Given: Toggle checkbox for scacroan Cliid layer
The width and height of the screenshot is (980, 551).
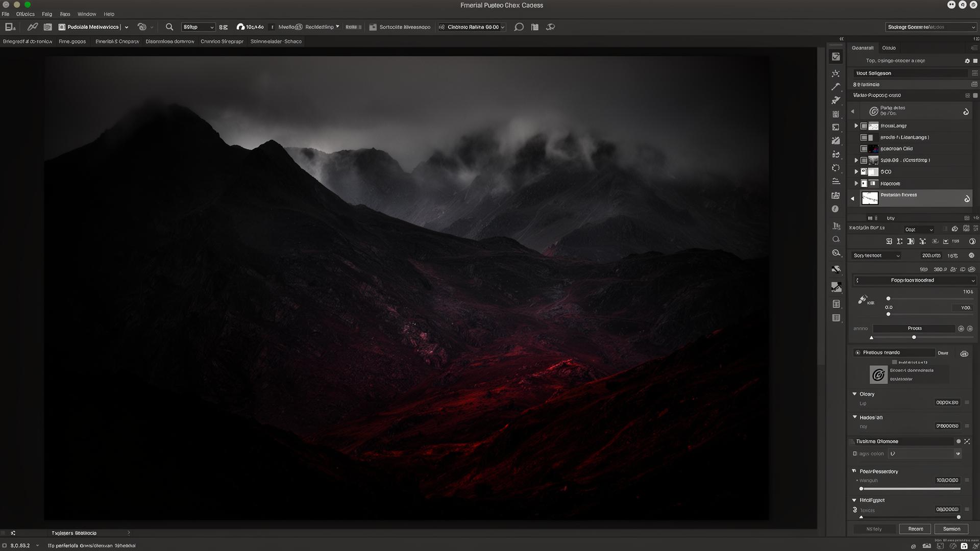Looking at the screenshot, I should [x=864, y=149].
